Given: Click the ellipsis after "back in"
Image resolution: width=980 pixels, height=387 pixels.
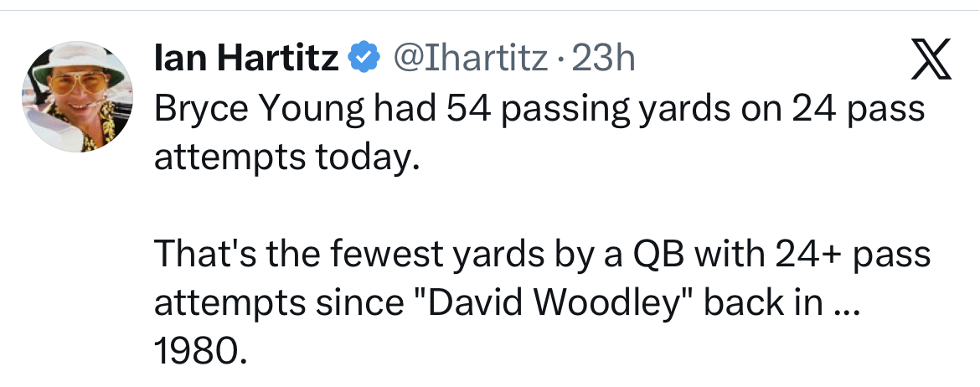Looking at the screenshot, I should 846,302.
